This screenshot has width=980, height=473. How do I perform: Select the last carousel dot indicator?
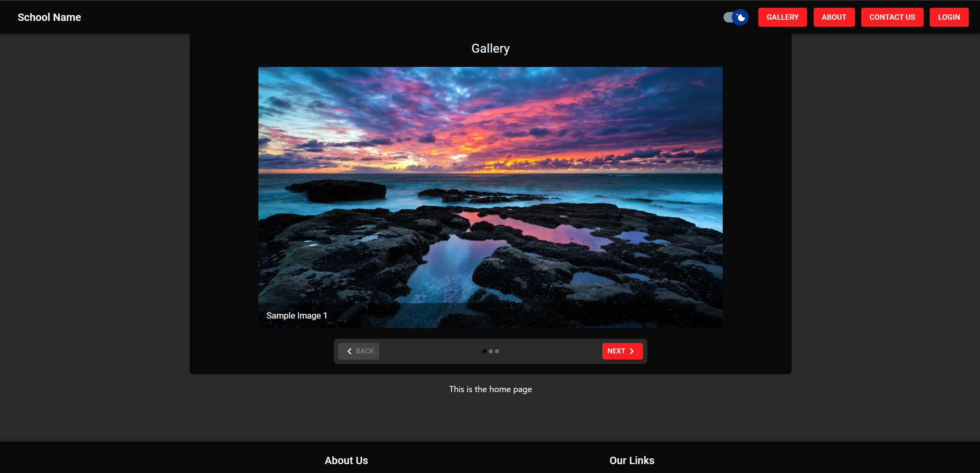click(497, 351)
